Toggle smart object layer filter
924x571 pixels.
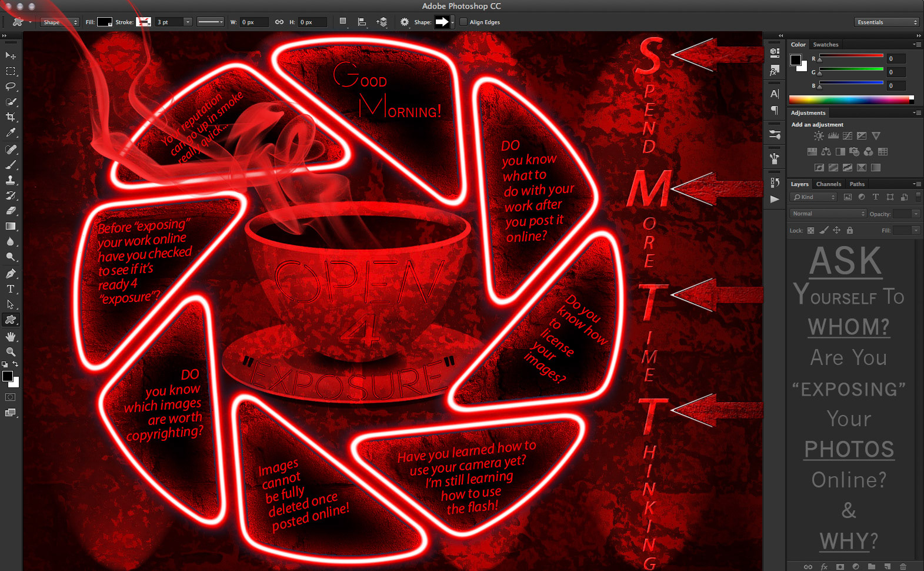point(904,197)
